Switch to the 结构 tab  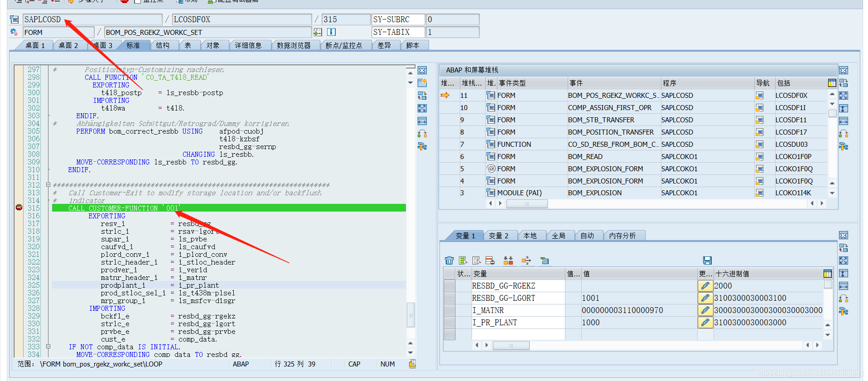point(163,45)
